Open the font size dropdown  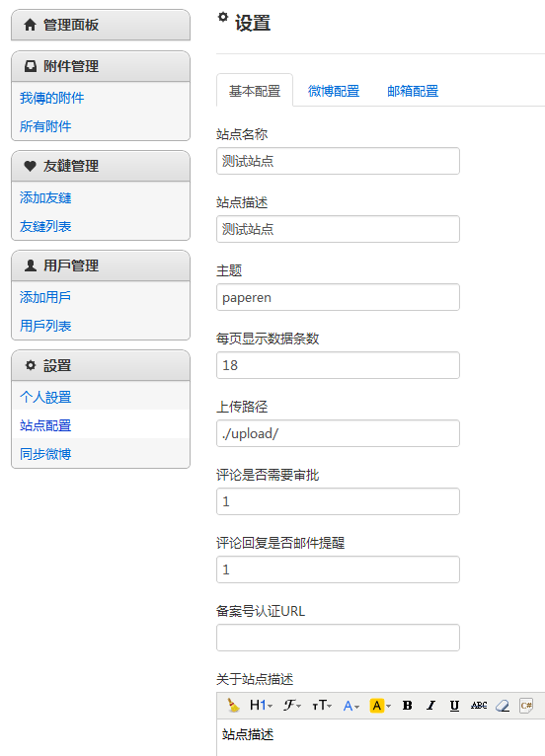[322, 706]
